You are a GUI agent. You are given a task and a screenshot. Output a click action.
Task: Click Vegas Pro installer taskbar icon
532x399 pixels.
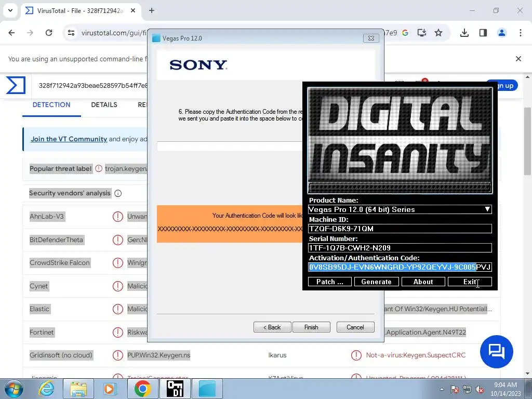(207, 389)
